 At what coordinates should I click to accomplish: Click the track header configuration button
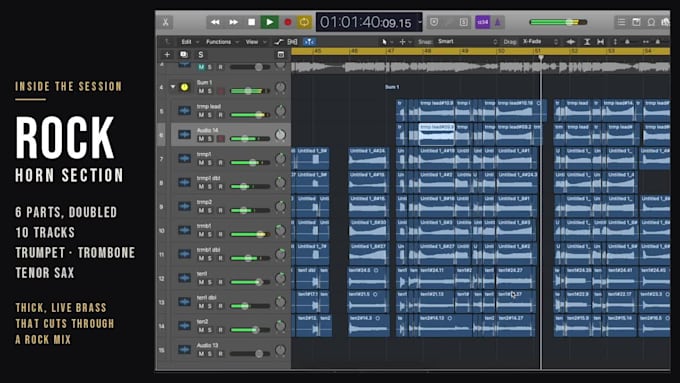[x=281, y=54]
